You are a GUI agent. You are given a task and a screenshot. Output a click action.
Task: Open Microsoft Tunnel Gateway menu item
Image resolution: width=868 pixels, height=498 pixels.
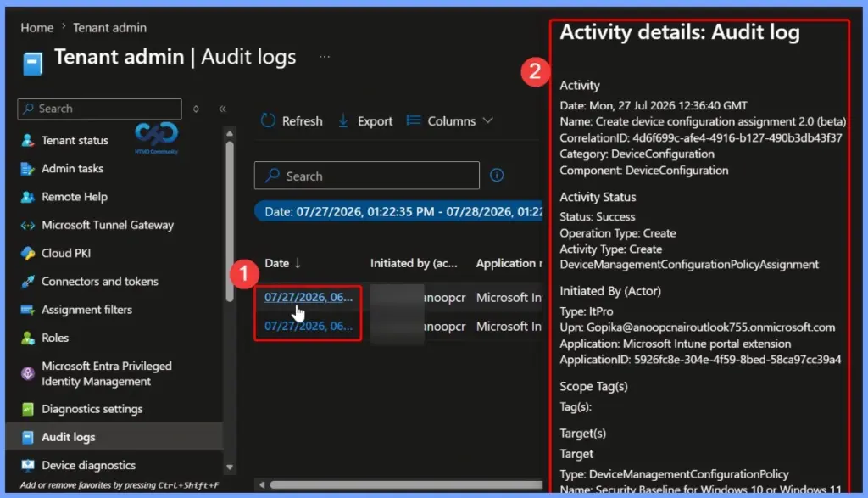tap(108, 226)
